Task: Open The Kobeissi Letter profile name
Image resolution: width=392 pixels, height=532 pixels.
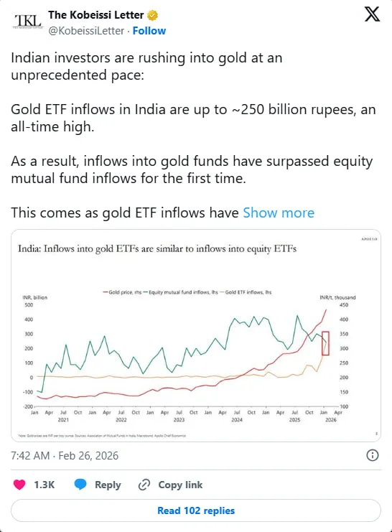Action: 95,15
